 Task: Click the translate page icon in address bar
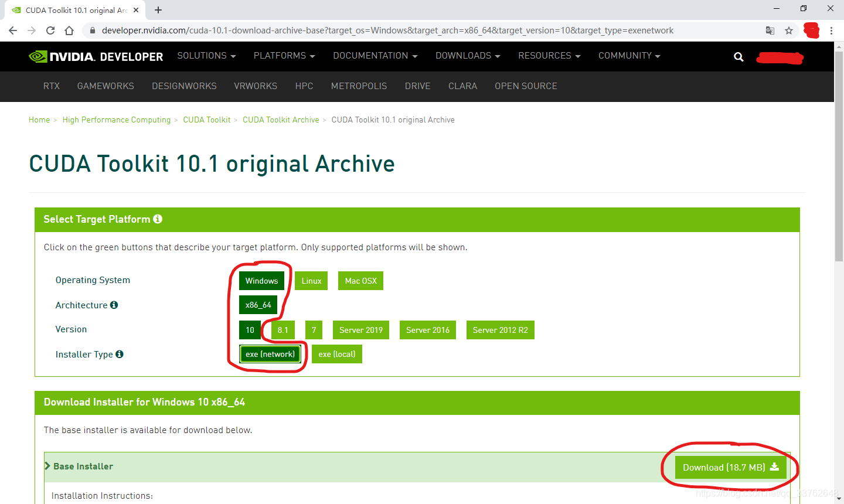pos(770,30)
